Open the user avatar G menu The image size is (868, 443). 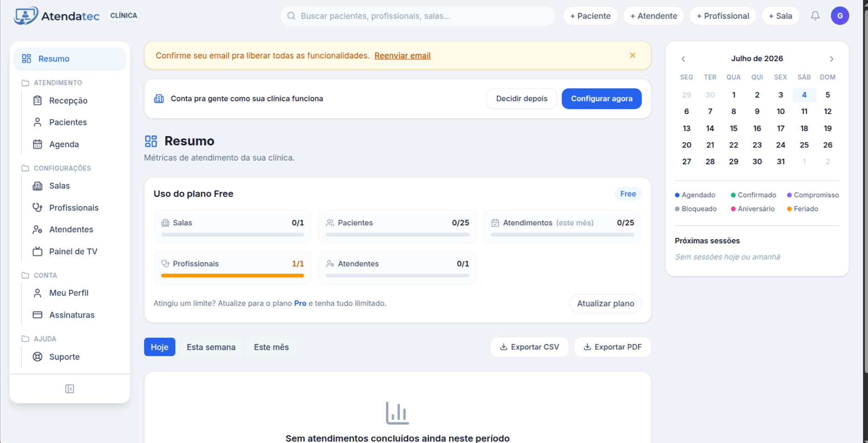[840, 16]
